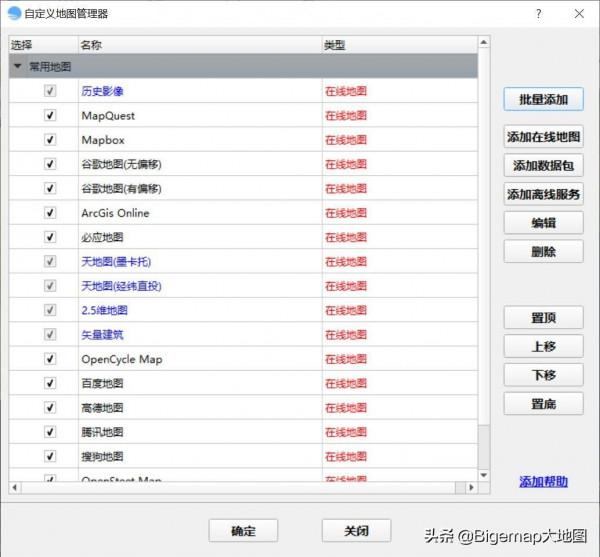Collapse the 常用地图 group
This screenshot has height=557, width=600.
18,67
